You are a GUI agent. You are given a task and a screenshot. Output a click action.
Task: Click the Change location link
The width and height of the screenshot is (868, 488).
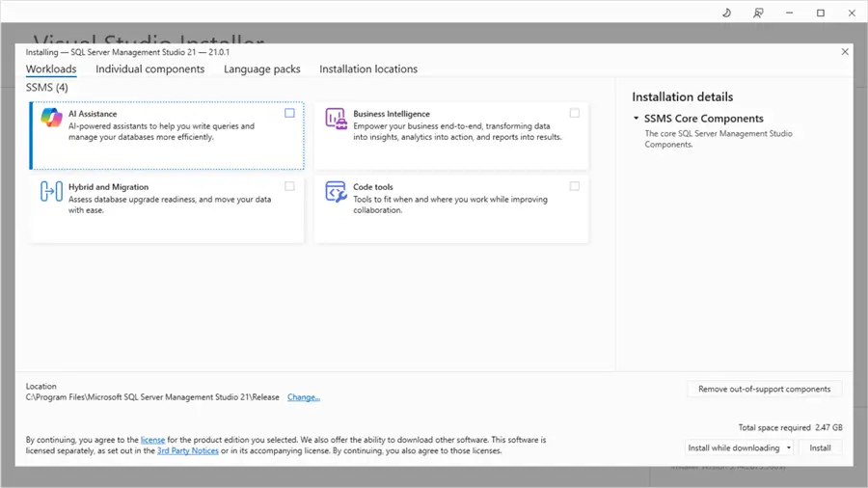point(304,397)
